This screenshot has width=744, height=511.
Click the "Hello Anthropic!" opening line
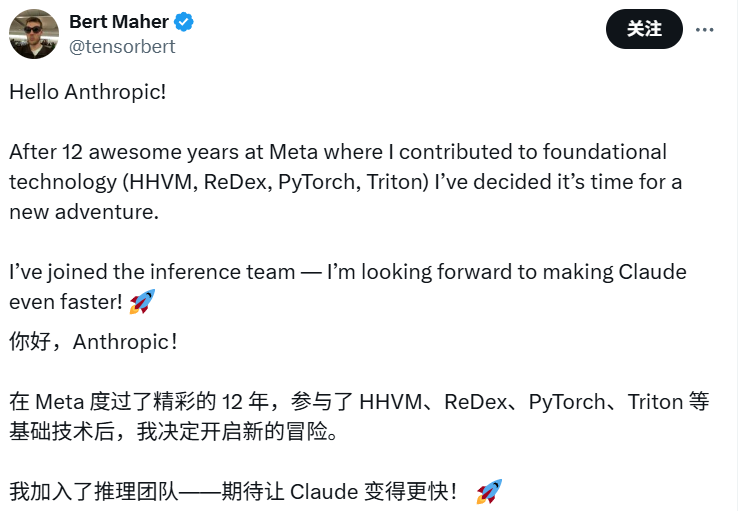click(88, 92)
